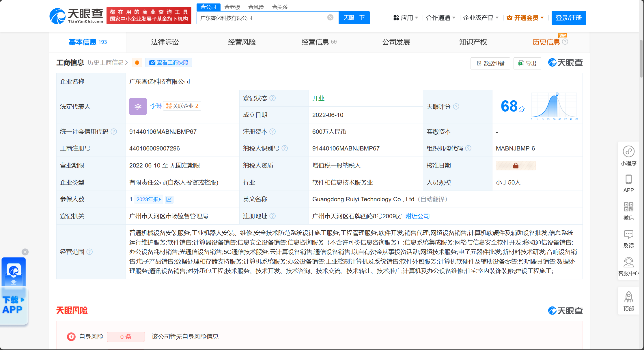Switch to the 经营风险 tab
This screenshot has width=644, height=350.
click(242, 42)
